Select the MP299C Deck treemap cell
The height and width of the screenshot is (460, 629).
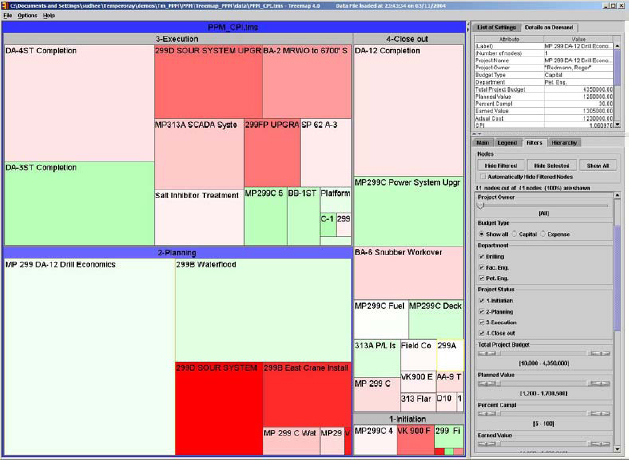[436, 319]
